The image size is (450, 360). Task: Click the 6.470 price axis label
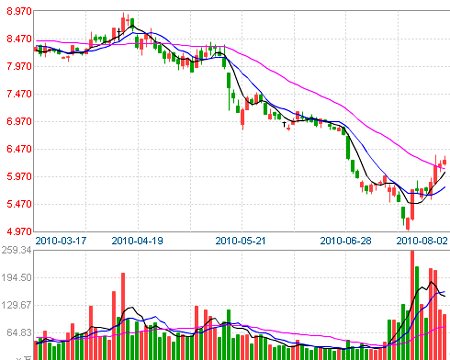point(19,149)
